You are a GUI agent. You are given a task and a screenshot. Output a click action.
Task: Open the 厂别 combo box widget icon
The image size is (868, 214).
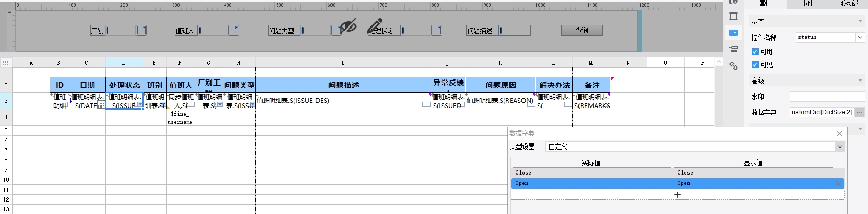tap(141, 31)
